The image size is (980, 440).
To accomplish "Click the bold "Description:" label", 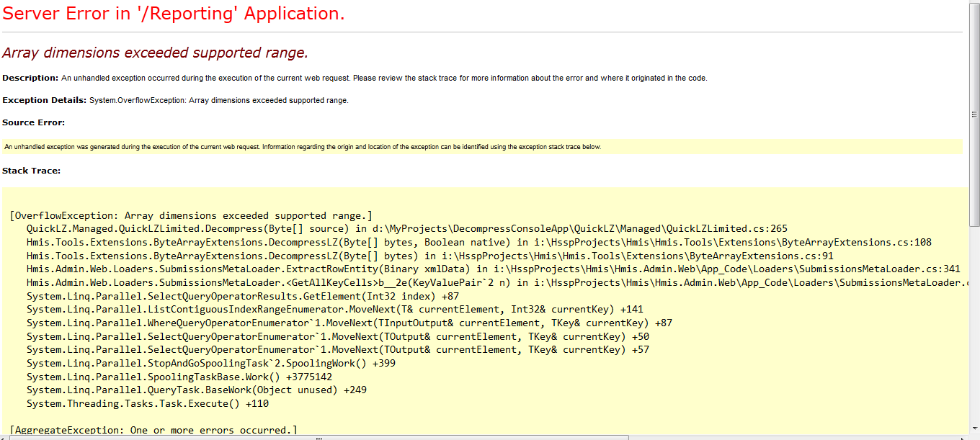I will click(30, 78).
